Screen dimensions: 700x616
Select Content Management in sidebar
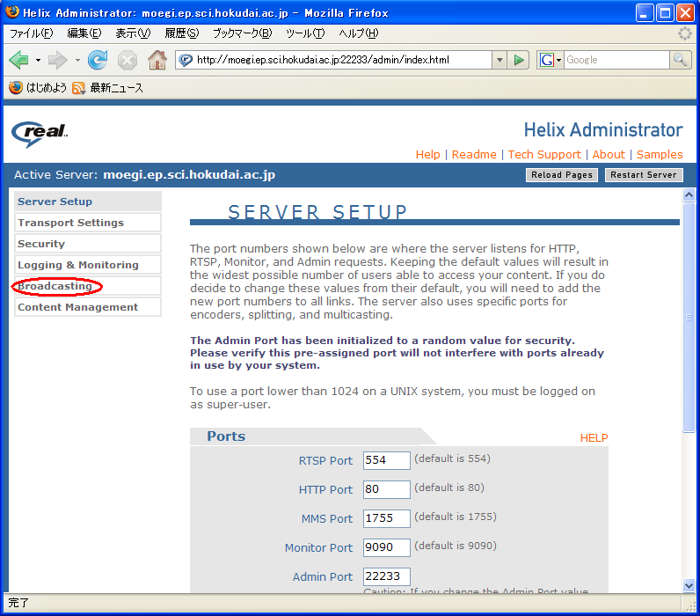point(88,307)
